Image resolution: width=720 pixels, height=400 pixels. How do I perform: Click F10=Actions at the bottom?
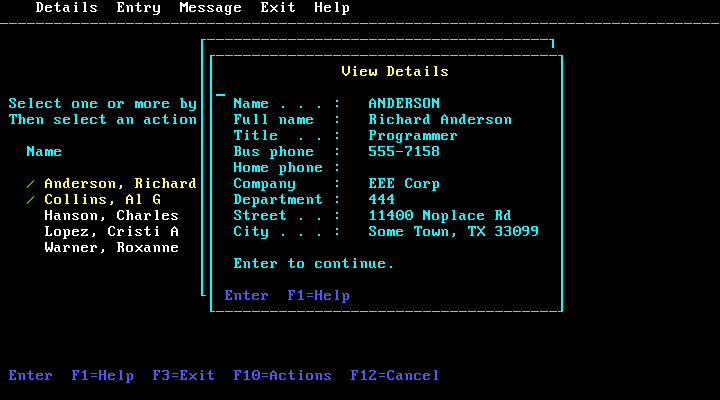point(282,376)
